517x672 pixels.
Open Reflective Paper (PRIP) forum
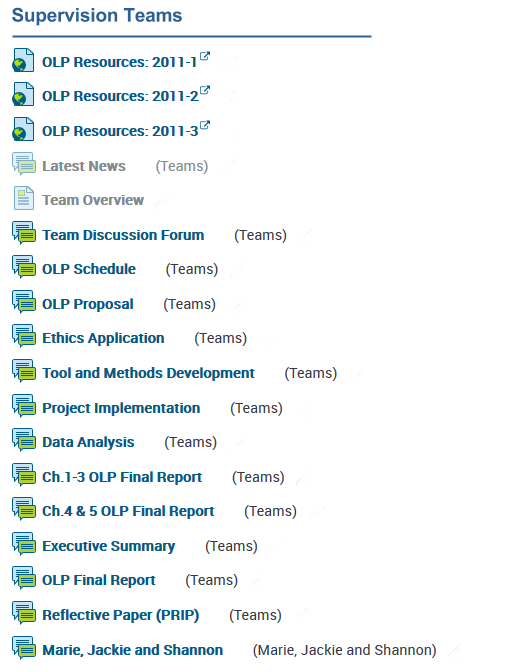point(120,615)
